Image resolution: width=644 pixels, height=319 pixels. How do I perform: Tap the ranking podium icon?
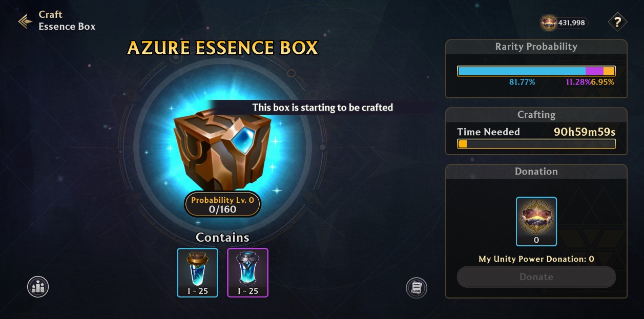click(38, 287)
